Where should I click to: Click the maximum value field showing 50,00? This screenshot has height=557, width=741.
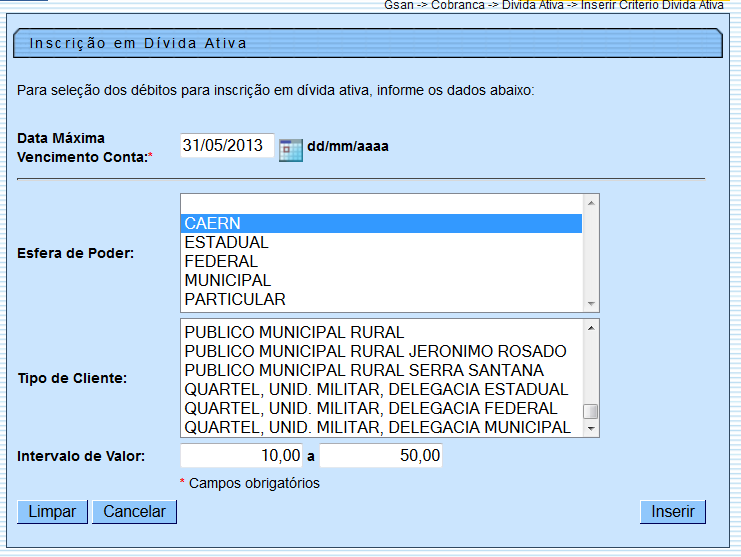381,457
